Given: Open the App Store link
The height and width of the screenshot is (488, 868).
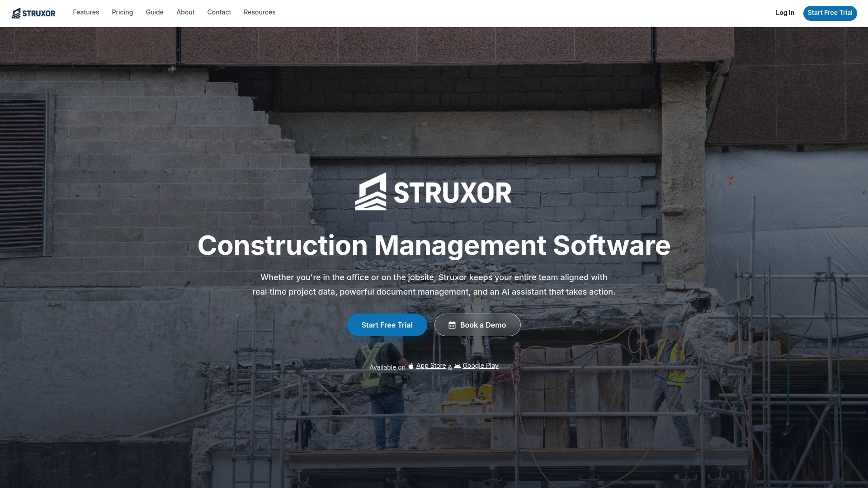Looking at the screenshot, I should click(431, 366).
